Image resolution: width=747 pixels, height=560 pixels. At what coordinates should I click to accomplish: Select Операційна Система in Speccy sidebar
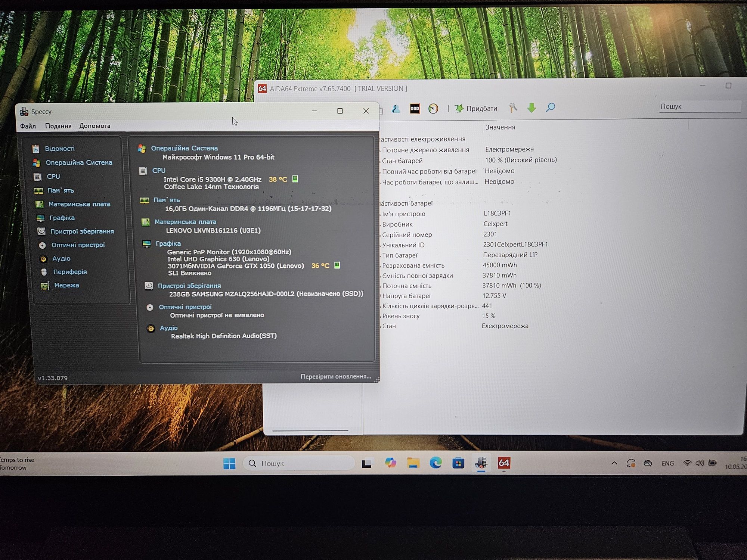point(79,162)
